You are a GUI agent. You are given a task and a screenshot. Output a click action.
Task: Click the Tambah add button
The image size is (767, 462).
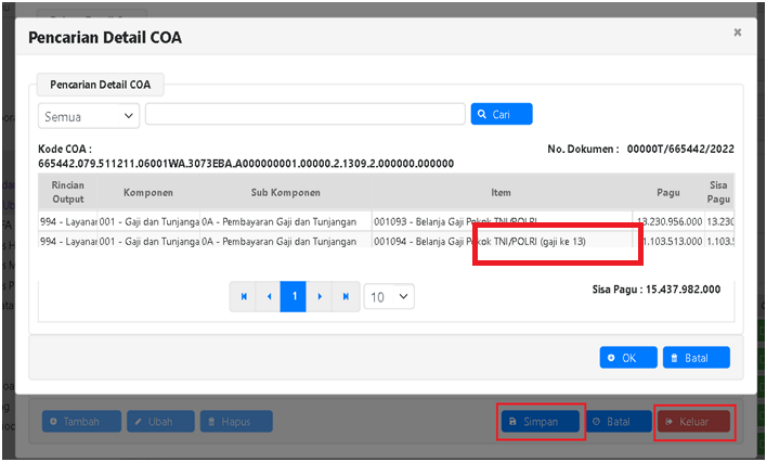coord(81,422)
